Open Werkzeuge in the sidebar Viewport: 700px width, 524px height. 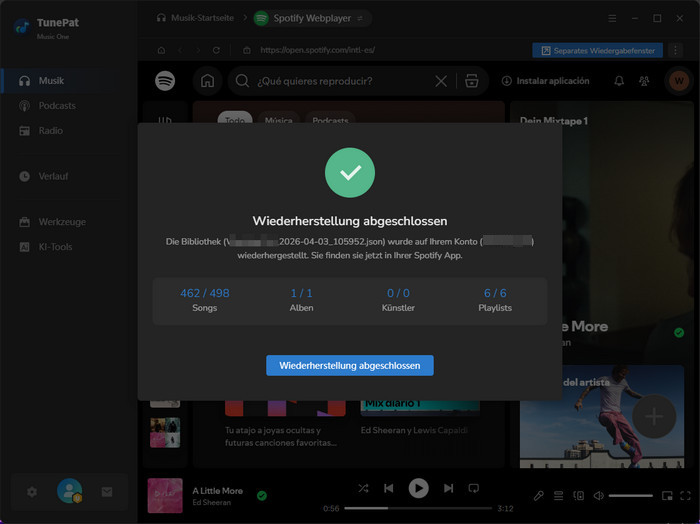click(69, 222)
